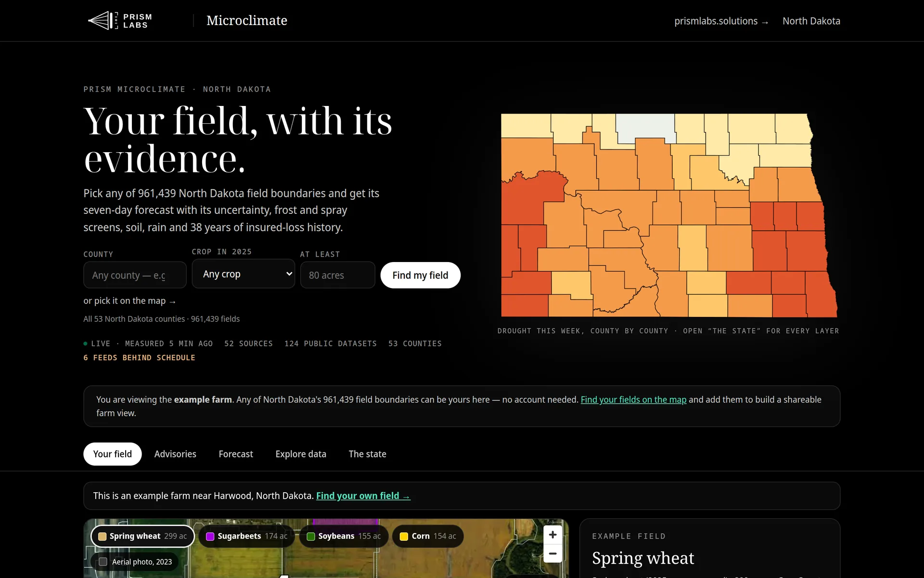Click the North Dakota header link
Viewport: 924px width, 578px height.
811,21
